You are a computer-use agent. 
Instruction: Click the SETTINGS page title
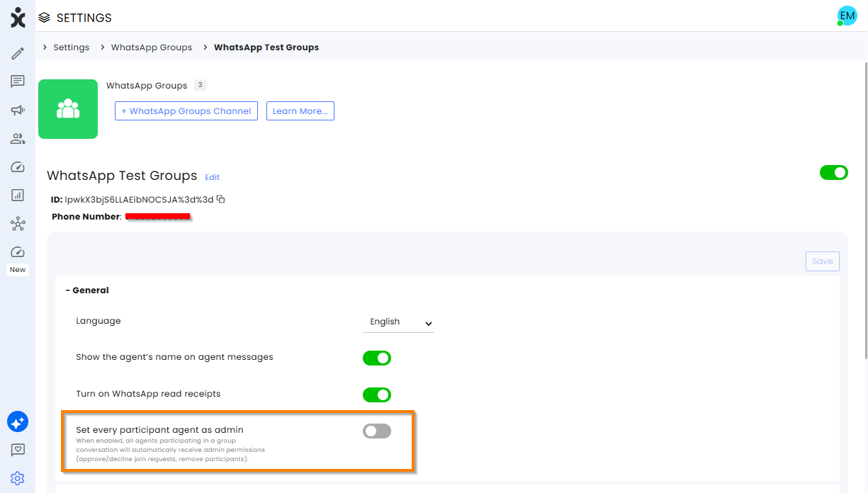coord(84,18)
